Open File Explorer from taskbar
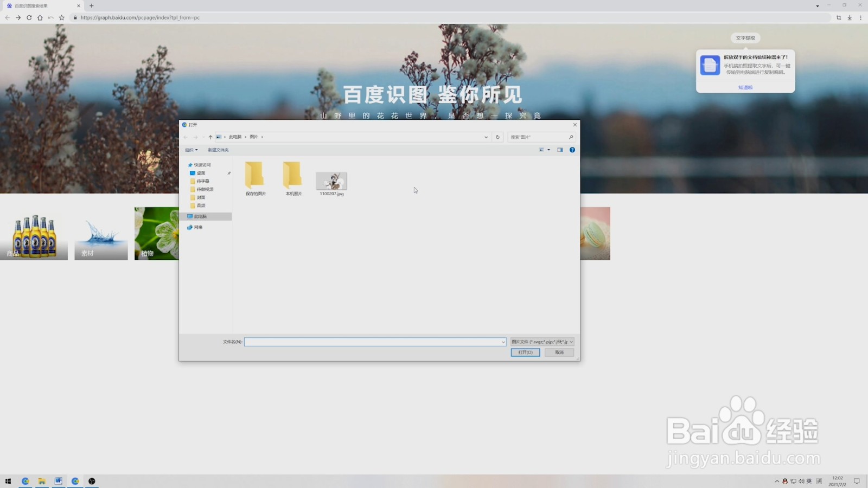 click(x=42, y=481)
